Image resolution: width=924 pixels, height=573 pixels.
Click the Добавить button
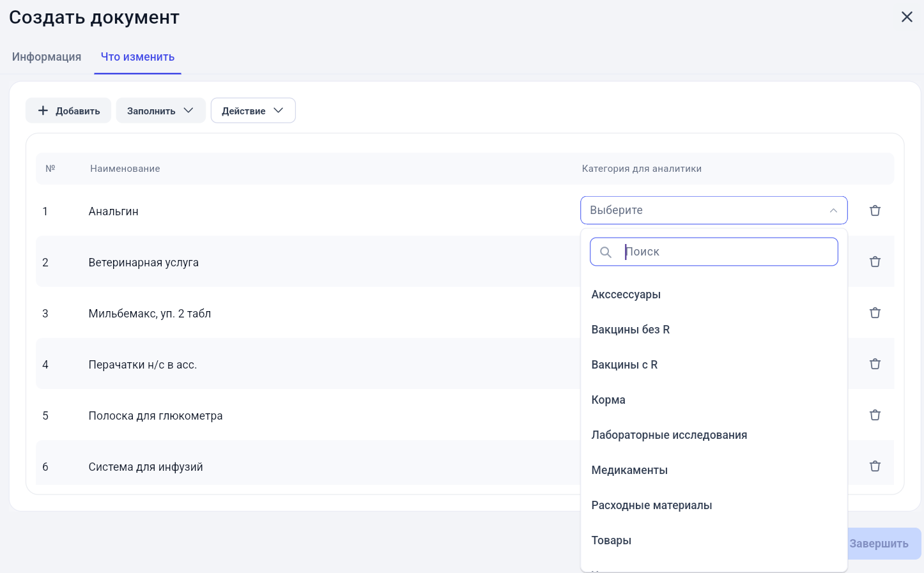click(x=68, y=111)
